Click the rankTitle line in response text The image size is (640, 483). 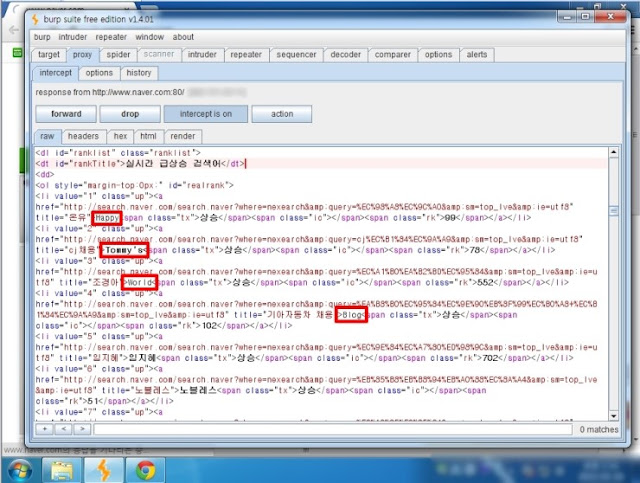[x=140, y=164]
